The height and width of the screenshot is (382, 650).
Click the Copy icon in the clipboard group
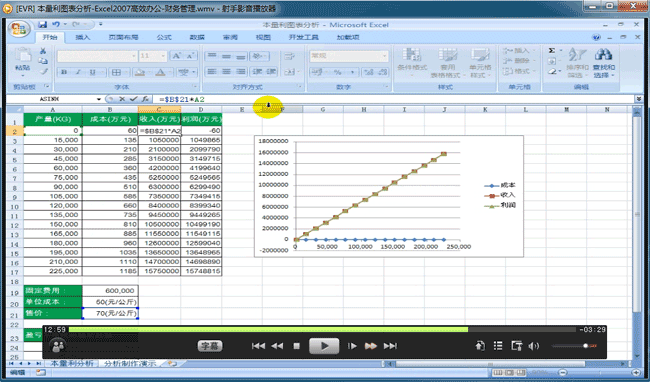43,61
